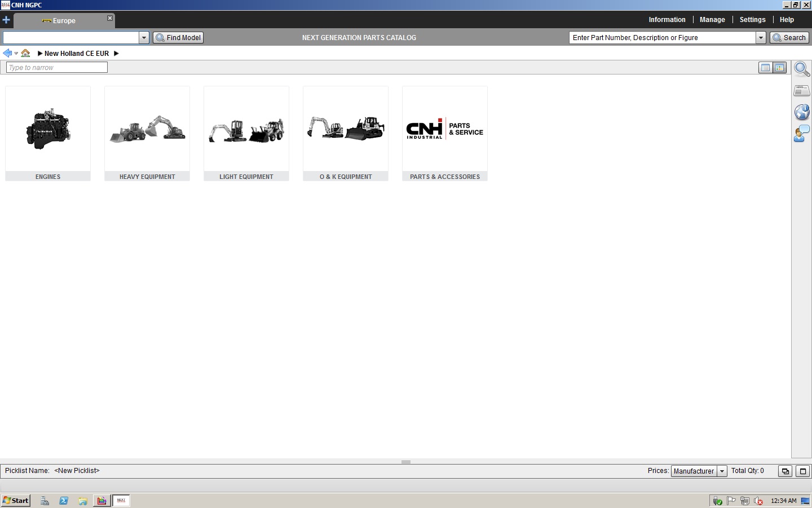Screen dimensions: 812x508
Task: Click the Search button
Action: [x=789, y=38]
